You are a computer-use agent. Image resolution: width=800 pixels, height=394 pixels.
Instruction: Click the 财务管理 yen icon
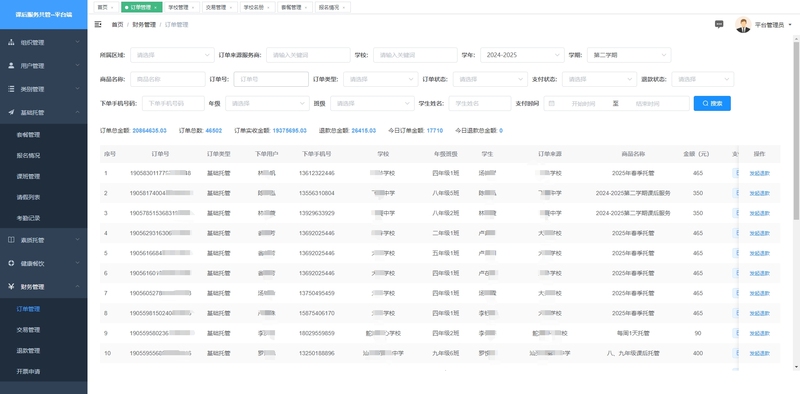tap(11, 287)
